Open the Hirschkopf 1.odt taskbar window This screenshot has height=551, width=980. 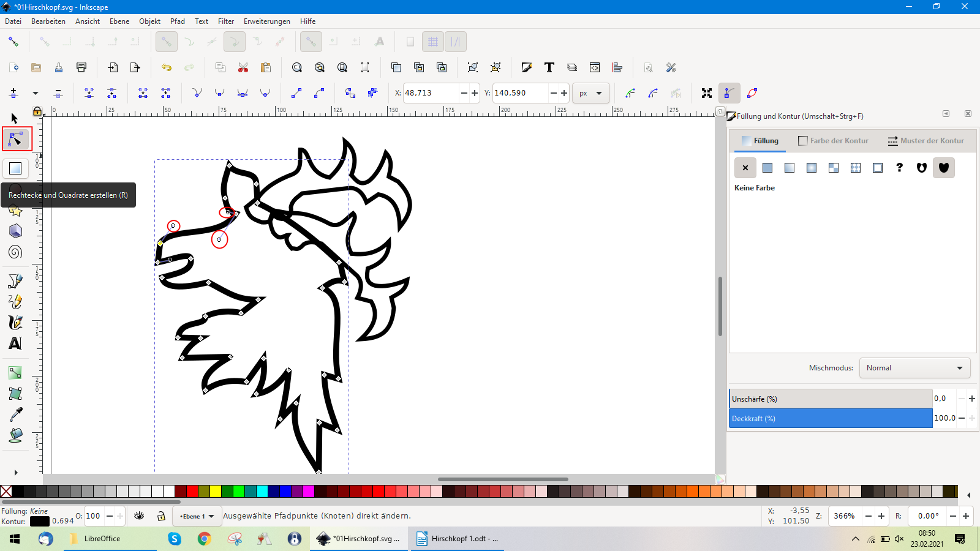(457, 539)
